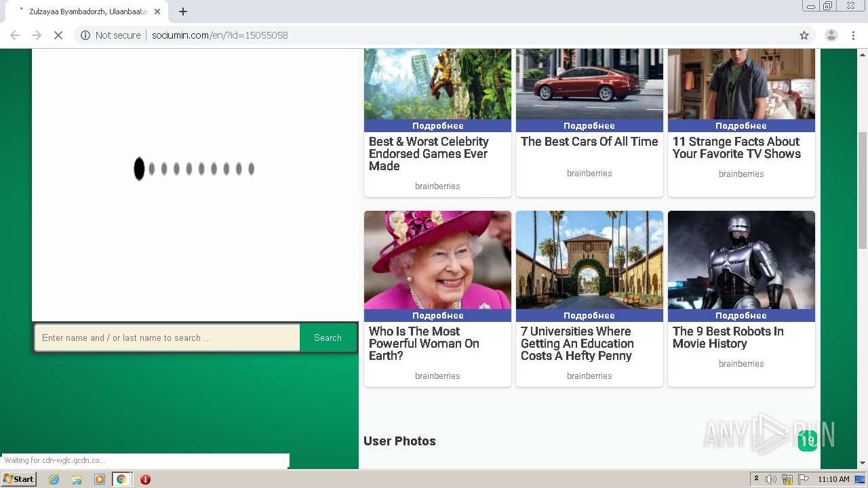The height and width of the screenshot is (488, 868).
Task: Go forward with the forward arrow
Action: [x=37, y=35]
